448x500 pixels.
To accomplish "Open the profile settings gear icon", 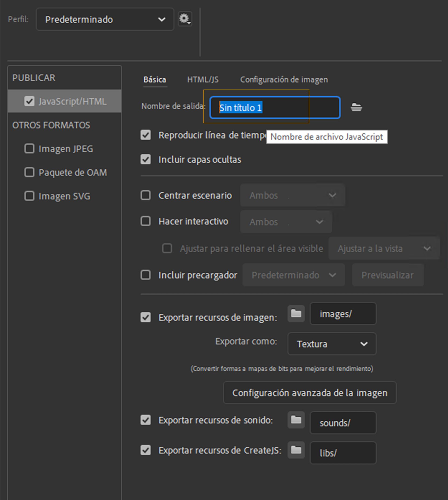I will [x=185, y=19].
